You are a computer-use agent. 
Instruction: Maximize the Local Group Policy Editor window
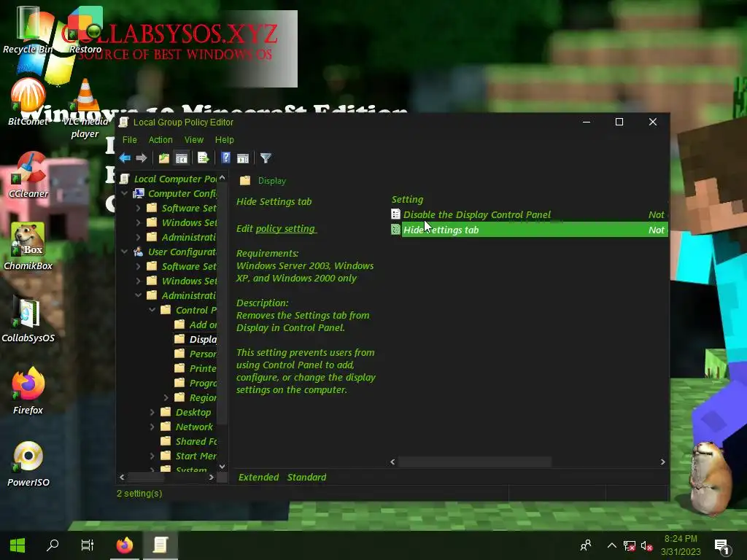point(619,122)
